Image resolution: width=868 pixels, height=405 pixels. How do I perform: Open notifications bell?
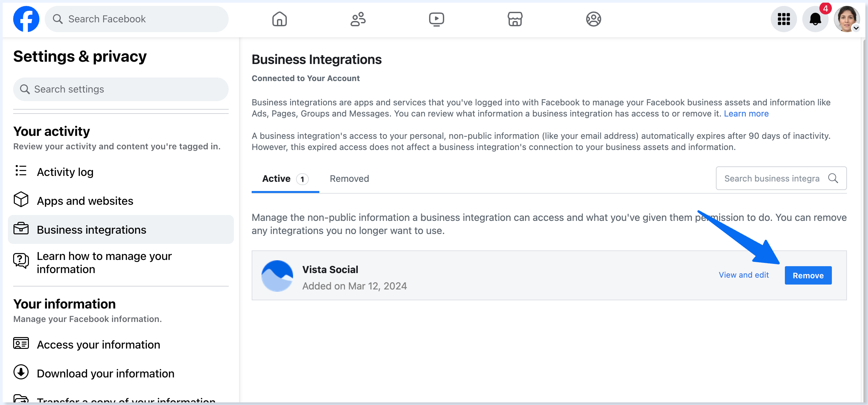[x=815, y=19]
